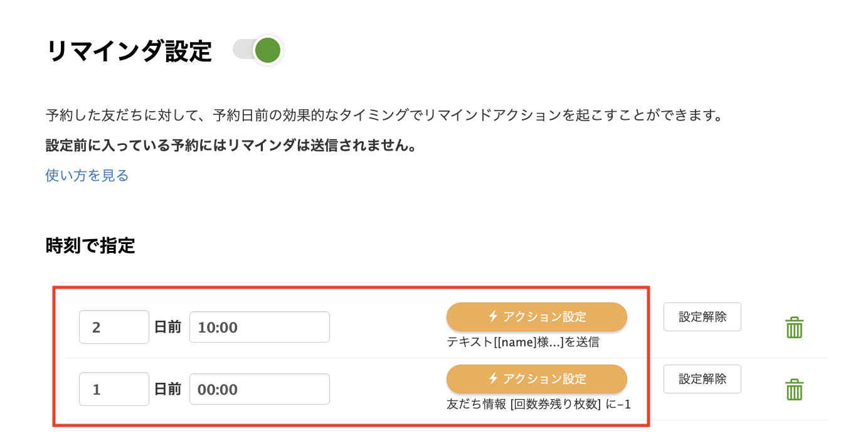
Task: Open アクション設定 for the 10:00 reminder
Action: (x=536, y=317)
